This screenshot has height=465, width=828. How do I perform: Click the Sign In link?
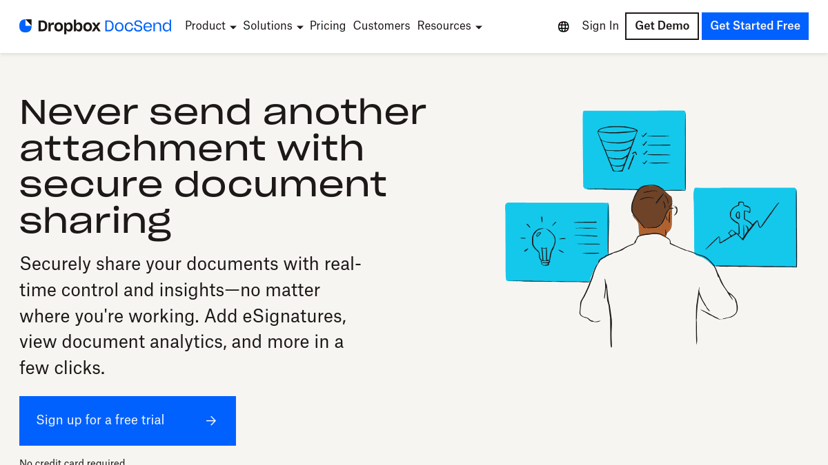(x=600, y=26)
